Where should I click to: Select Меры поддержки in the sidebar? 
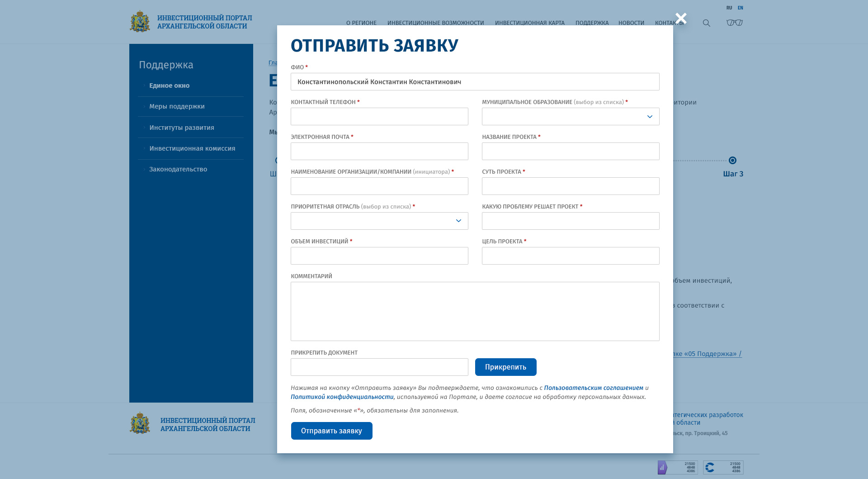[177, 106]
